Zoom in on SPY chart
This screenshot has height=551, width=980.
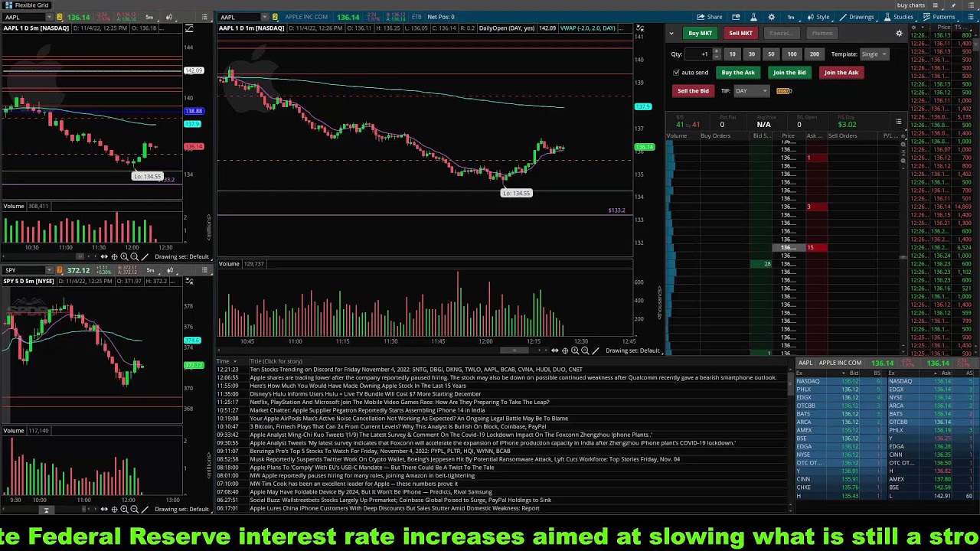click(124, 510)
